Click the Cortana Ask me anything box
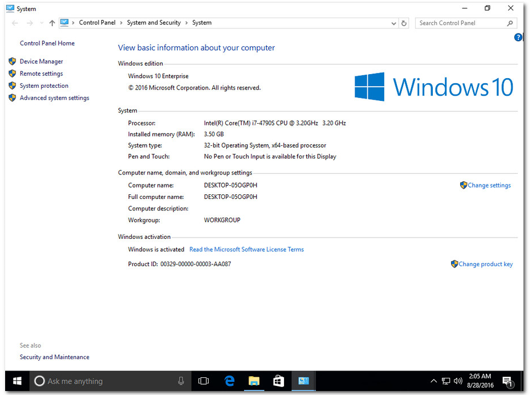The width and height of the screenshot is (532, 395). pos(111,381)
